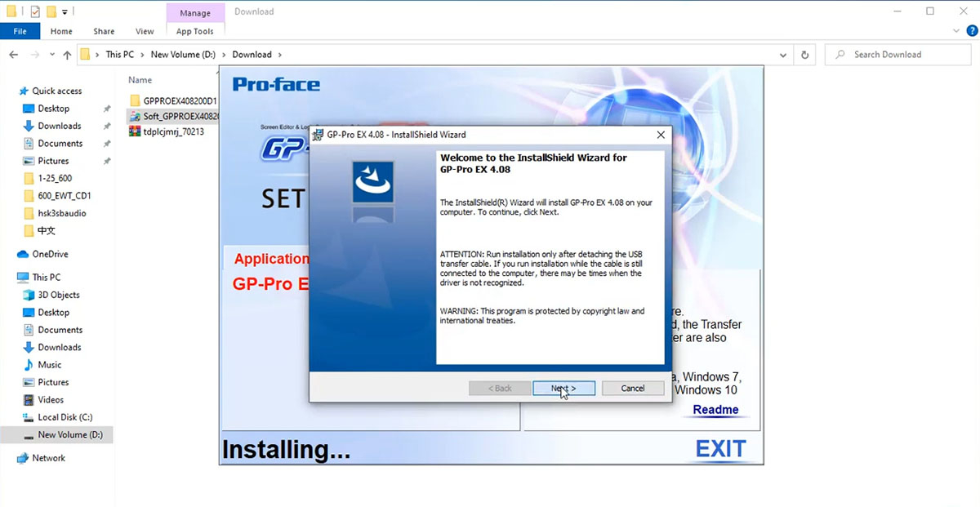Open the Readme link in the Pro-face setup window
This screenshot has height=507, width=980.
pos(715,410)
